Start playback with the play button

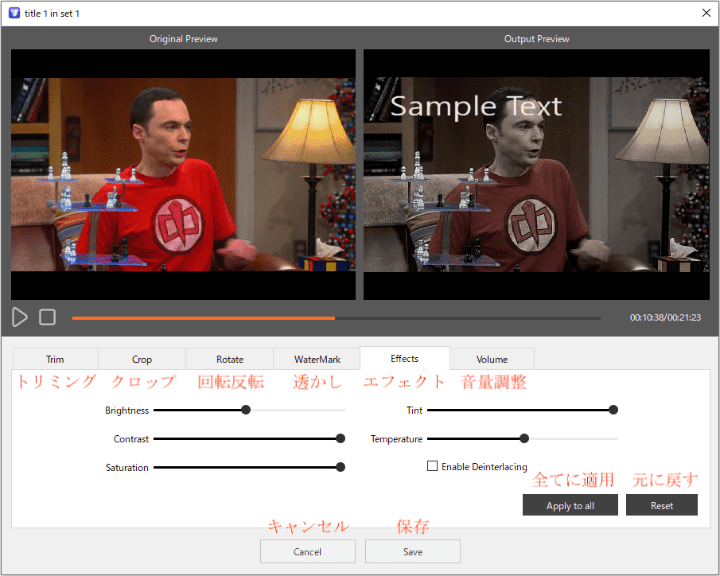(x=19, y=317)
